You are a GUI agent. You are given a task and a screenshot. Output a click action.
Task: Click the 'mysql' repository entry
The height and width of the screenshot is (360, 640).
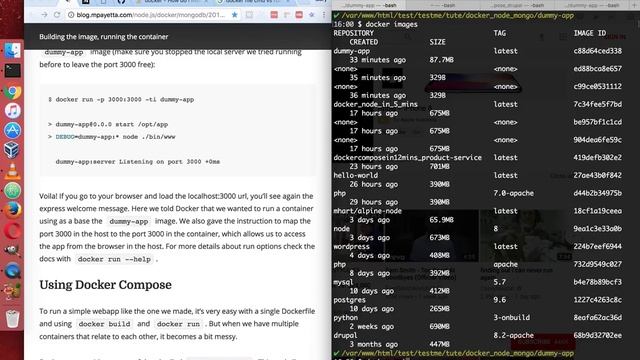click(343, 282)
